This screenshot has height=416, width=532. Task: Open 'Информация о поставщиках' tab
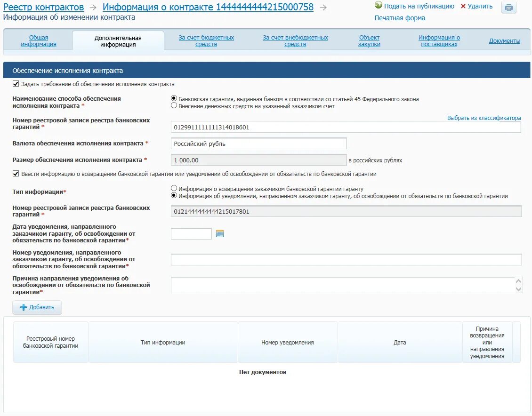pyautogui.click(x=439, y=40)
